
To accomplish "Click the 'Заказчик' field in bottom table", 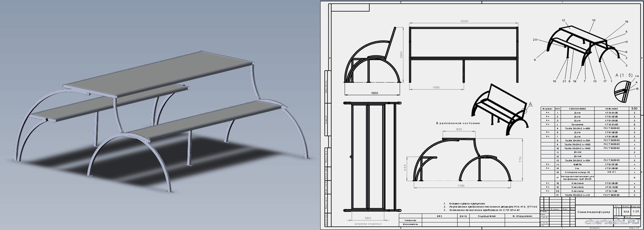I will click(410, 220).
